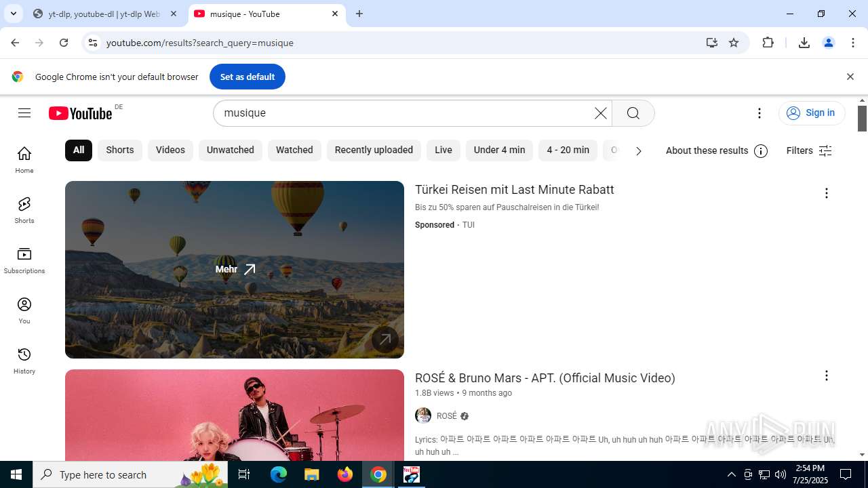The height and width of the screenshot is (488, 868).
Task: Click the YouTube search input field
Action: 403,113
